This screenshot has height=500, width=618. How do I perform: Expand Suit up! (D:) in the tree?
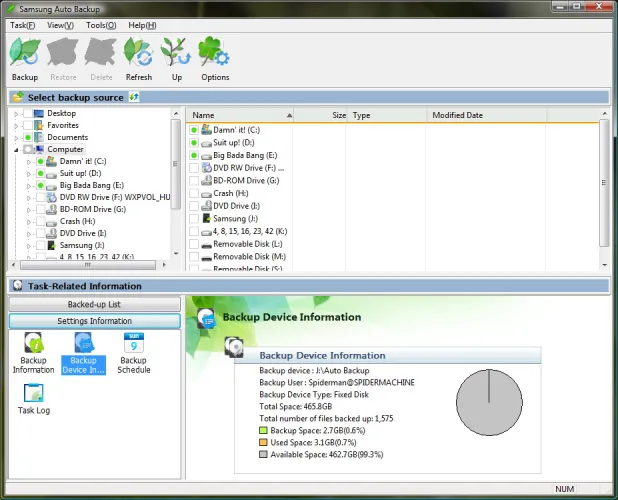click(x=28, y=174)
